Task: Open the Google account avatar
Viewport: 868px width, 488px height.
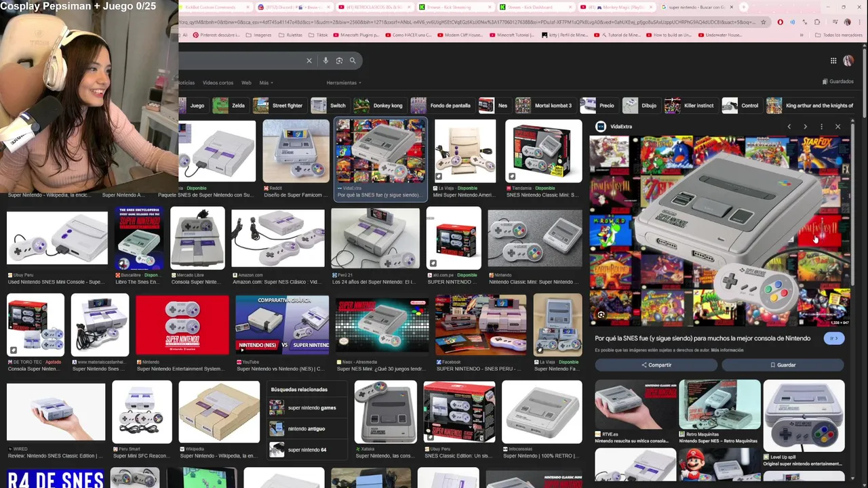Action: tap(848, 61)
